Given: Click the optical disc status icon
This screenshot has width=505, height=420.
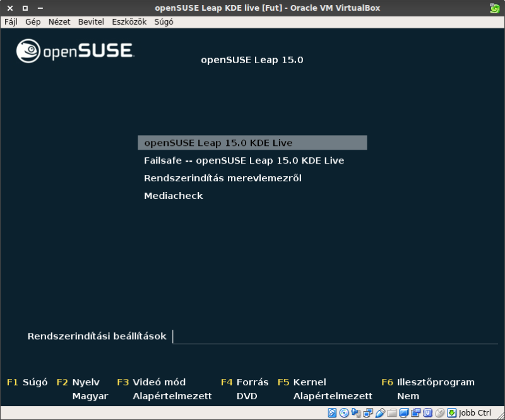Looking at the screenshot, I should pos(344,412).
